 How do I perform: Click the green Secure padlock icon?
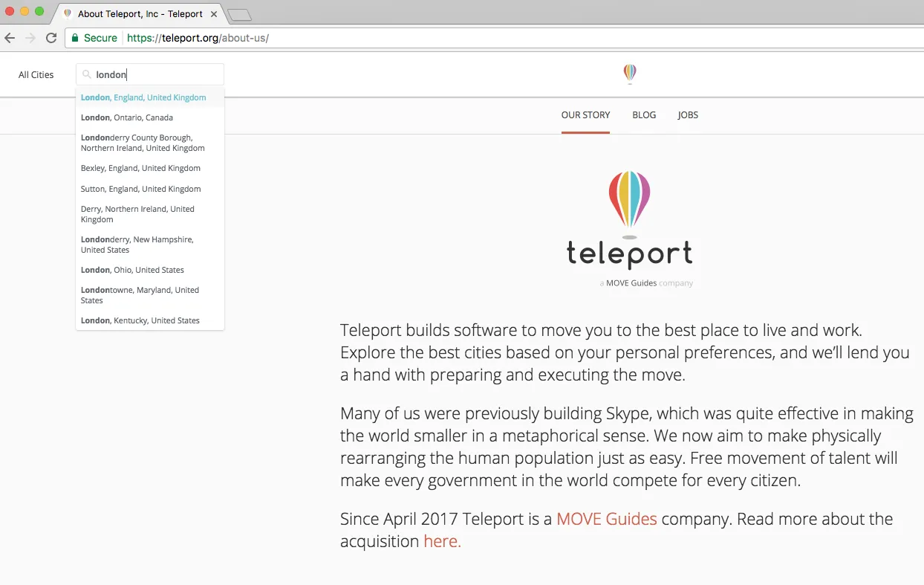click(x=75, y=38)
